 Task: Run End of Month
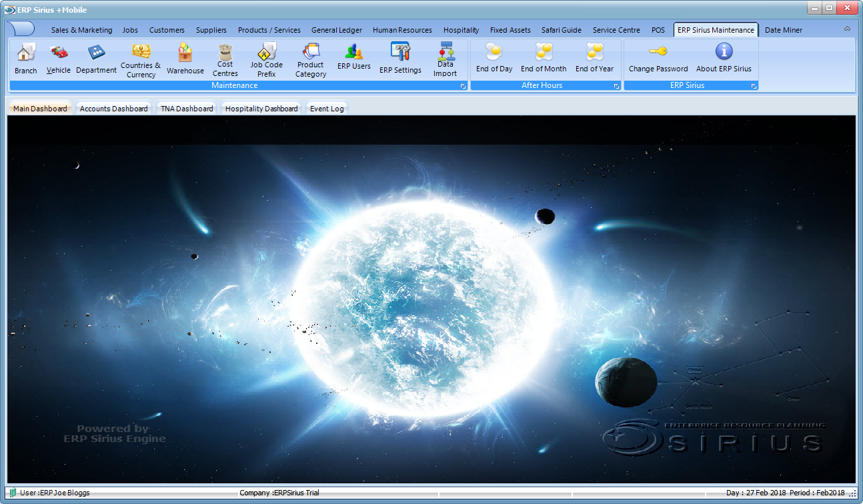pyautogui.click(x=544, y=58)
